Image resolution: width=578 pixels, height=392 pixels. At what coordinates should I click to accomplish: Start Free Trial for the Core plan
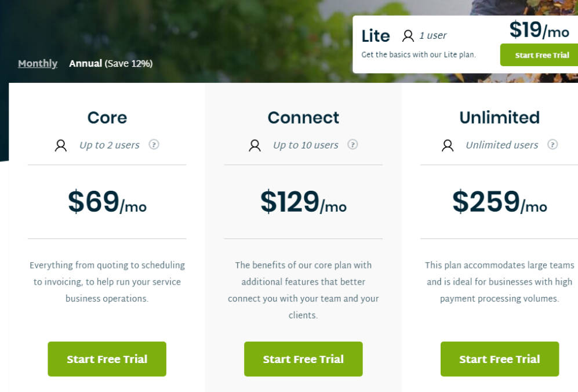107,359
